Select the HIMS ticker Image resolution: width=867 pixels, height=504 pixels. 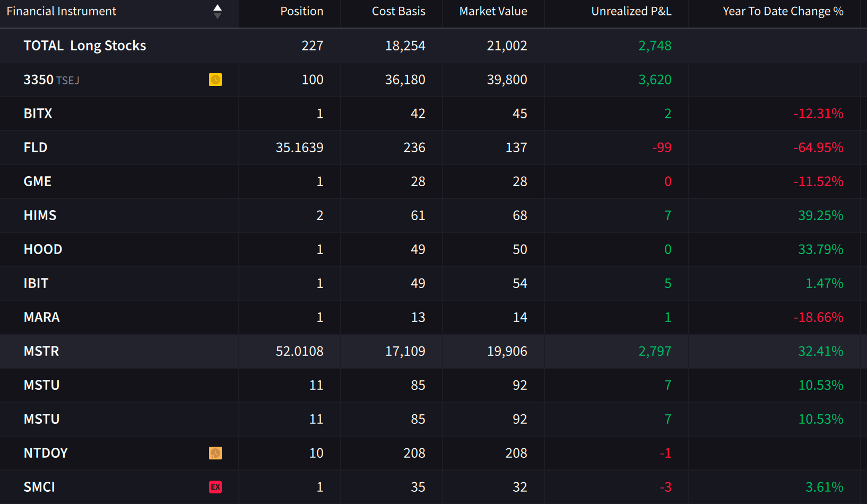(40, 215)
